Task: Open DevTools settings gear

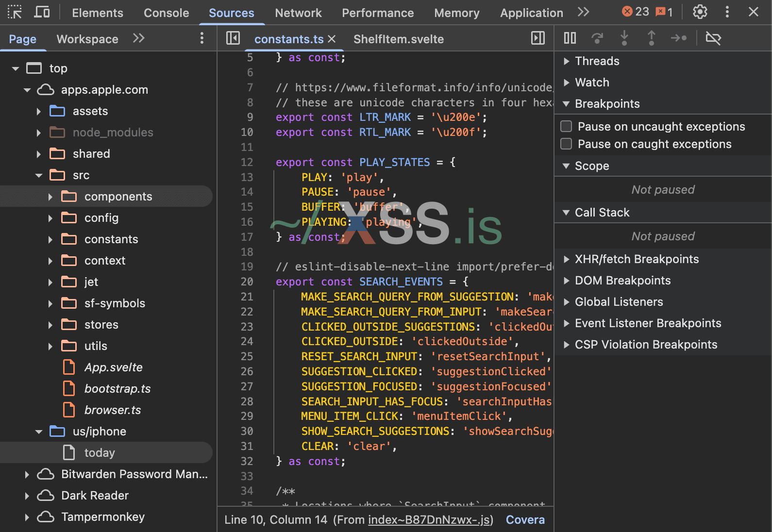Action: tap(700, 12)
